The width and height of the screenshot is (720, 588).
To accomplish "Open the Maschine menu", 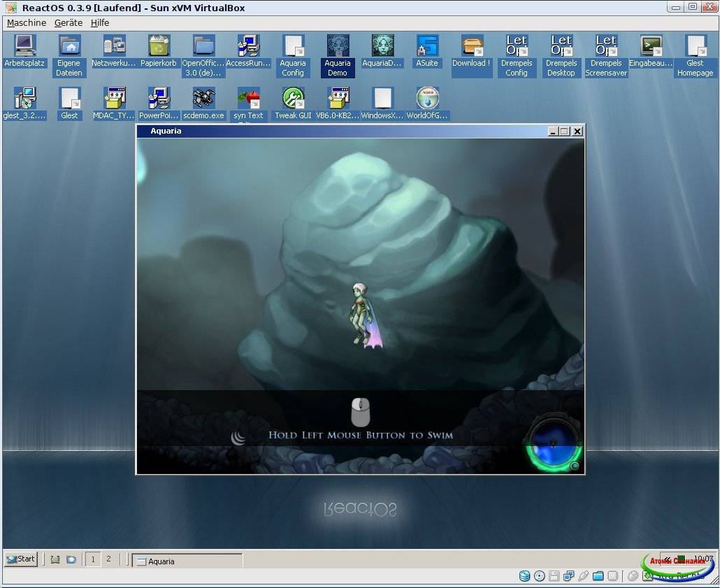I will coord(27,23).
